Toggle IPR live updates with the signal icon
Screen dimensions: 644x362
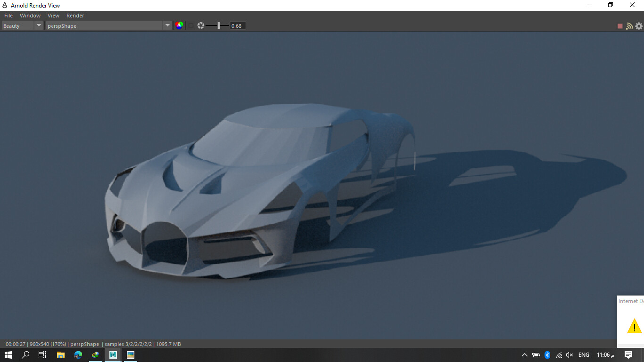click(630, 26)
